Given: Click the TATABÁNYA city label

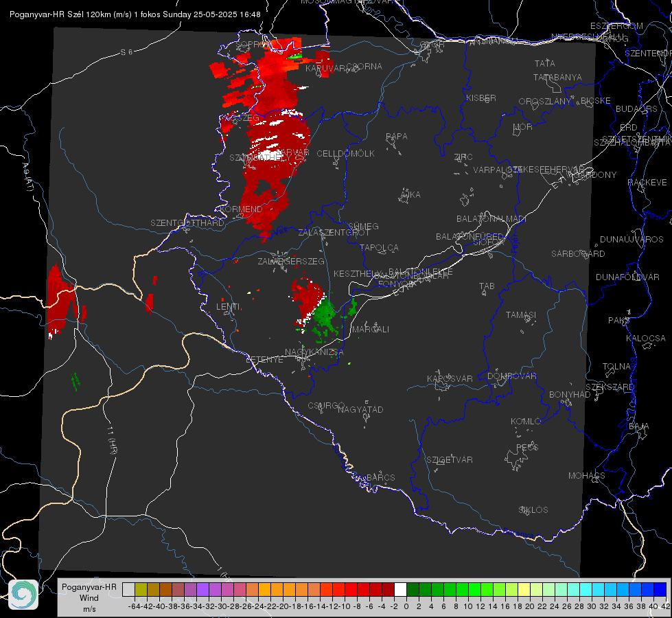Looking at the screenshot, I should tap(557, 77).
